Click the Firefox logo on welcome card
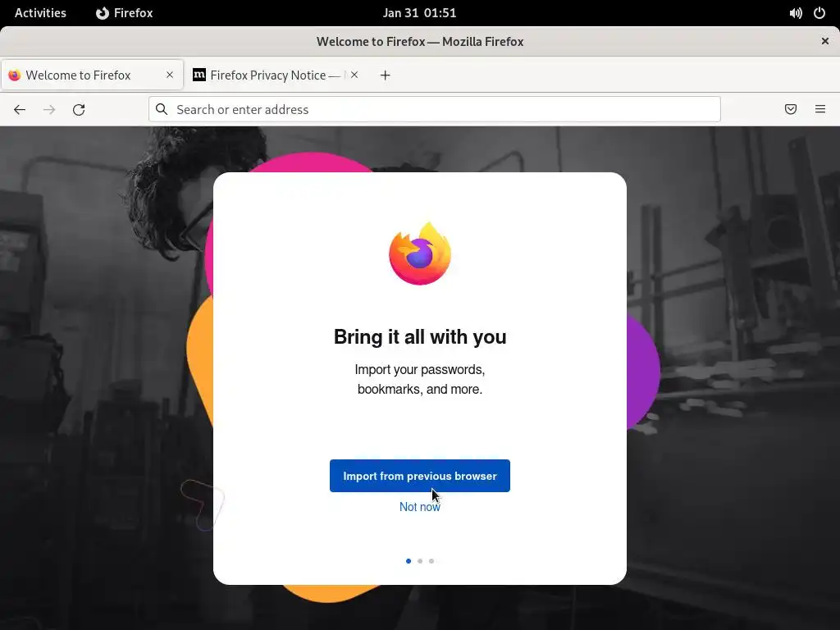The width and height of the screenshot is (840, 630). 420,253
